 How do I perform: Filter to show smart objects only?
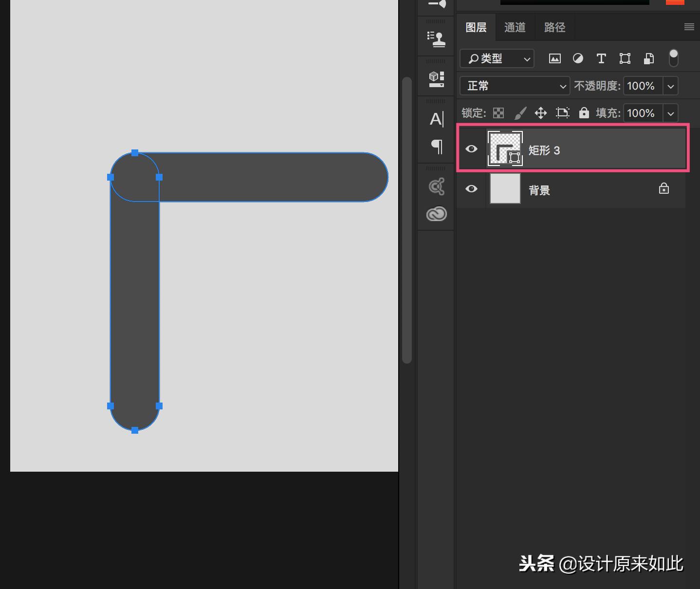(x=648, y=58)
